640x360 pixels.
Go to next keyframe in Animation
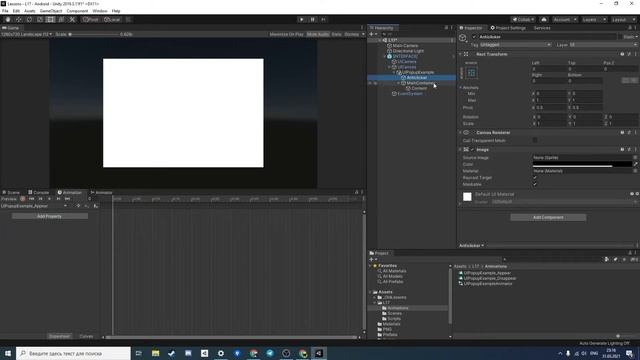[58, 199]
